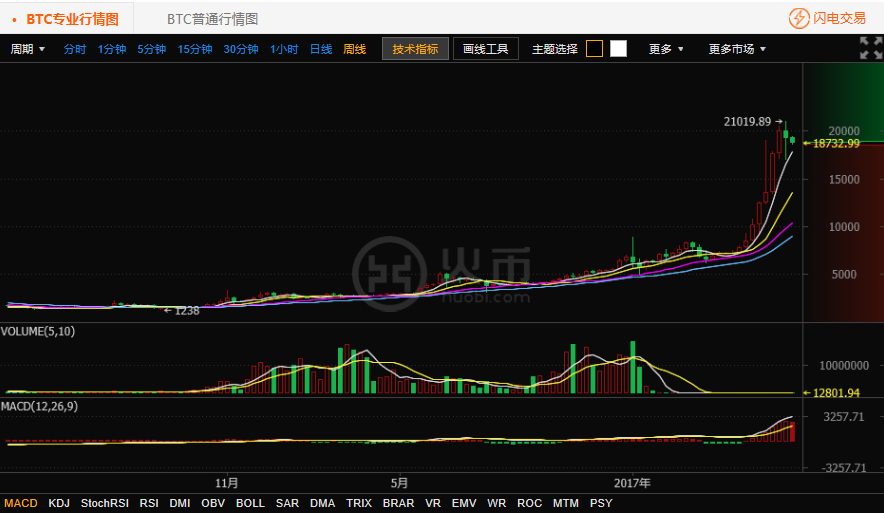The height and width of the screenshot is (513, 884).
Task: Select the KDJ indicator
Action: pos(59,503)
